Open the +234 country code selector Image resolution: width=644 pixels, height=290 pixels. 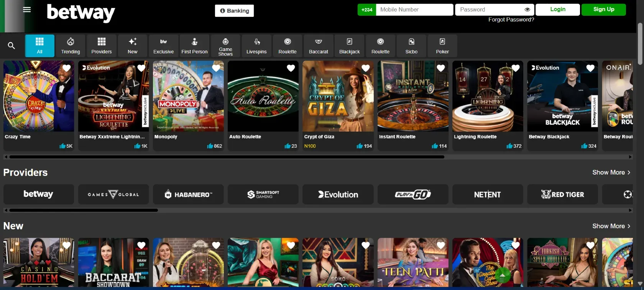pos(367,10)
